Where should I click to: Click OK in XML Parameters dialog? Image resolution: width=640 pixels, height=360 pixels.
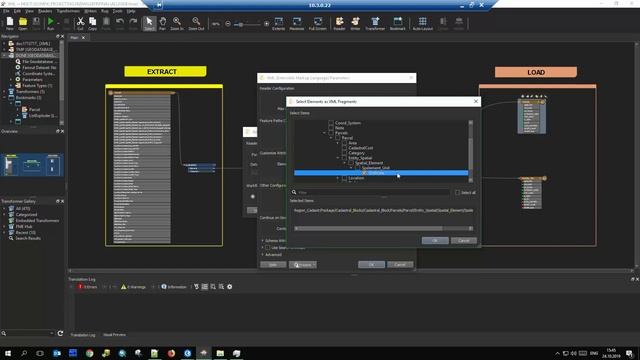pyautogui.click(x=371, y=264)
